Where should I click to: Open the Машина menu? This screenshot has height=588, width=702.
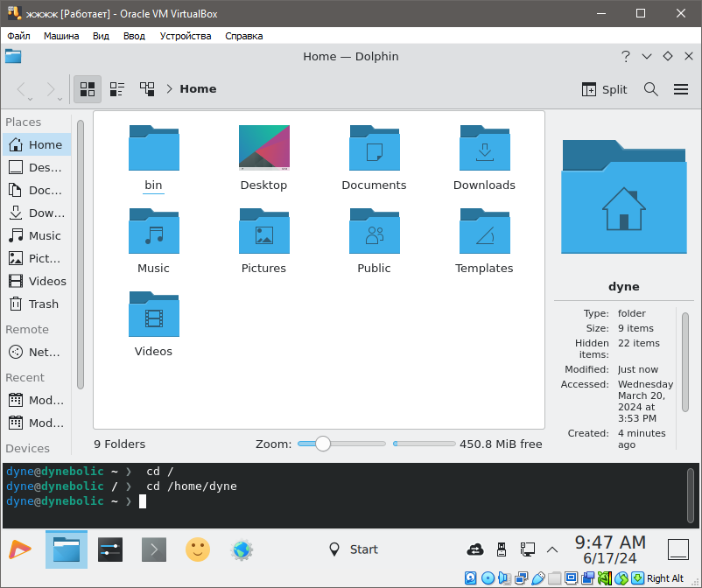[61, 36]
